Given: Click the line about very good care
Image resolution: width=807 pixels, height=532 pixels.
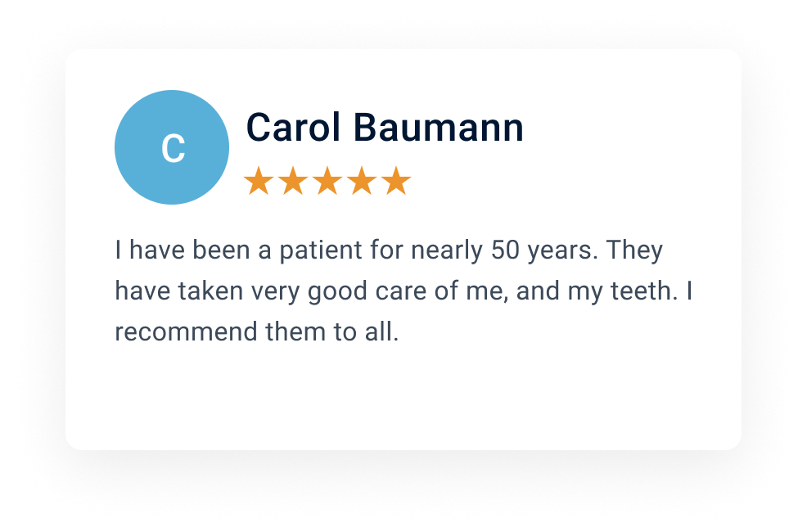Looking at the screenshot, I should point(403,291).
